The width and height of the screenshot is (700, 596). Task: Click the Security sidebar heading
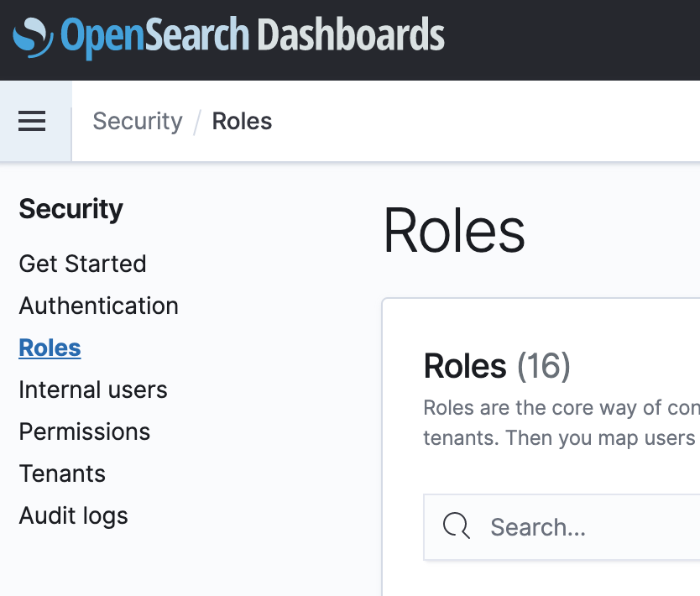[x=71, y=209]
